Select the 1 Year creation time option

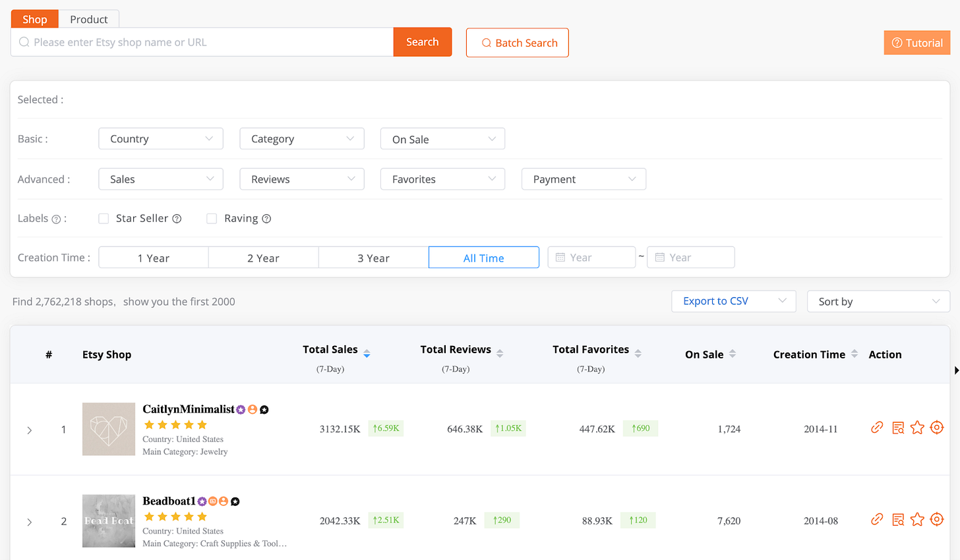154,258
